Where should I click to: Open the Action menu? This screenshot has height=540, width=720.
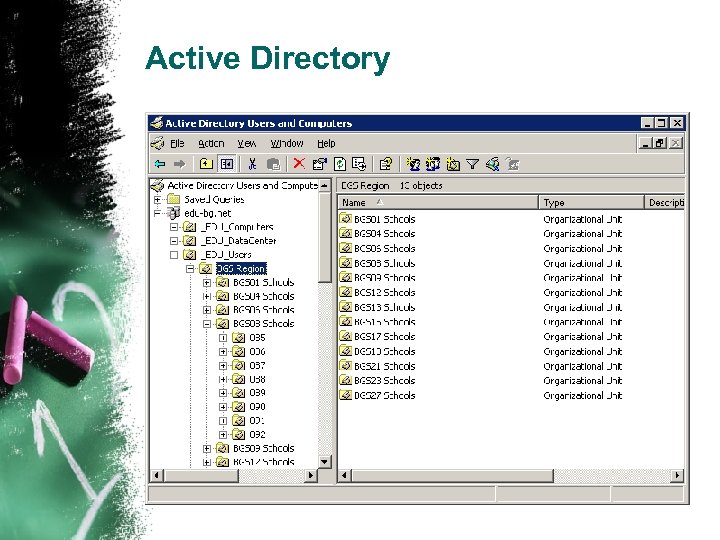211,144
